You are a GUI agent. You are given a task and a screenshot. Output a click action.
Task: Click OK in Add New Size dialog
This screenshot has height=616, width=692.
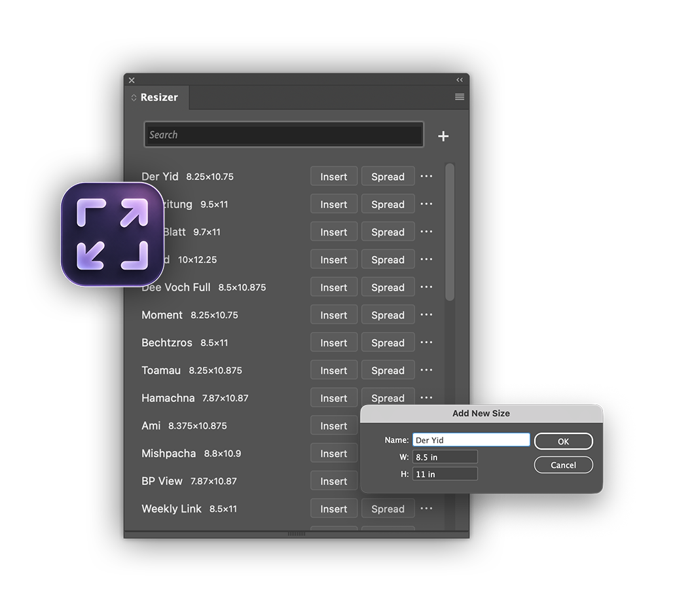coord(563,441)
